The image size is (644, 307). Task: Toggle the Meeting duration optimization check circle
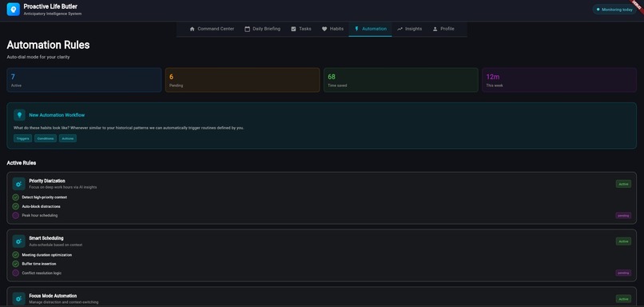pos(16,255)
